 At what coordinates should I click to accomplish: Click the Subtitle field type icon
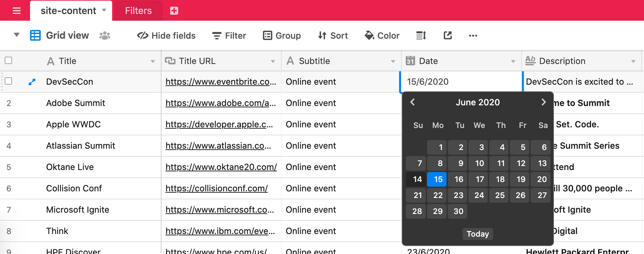point(290,61)
